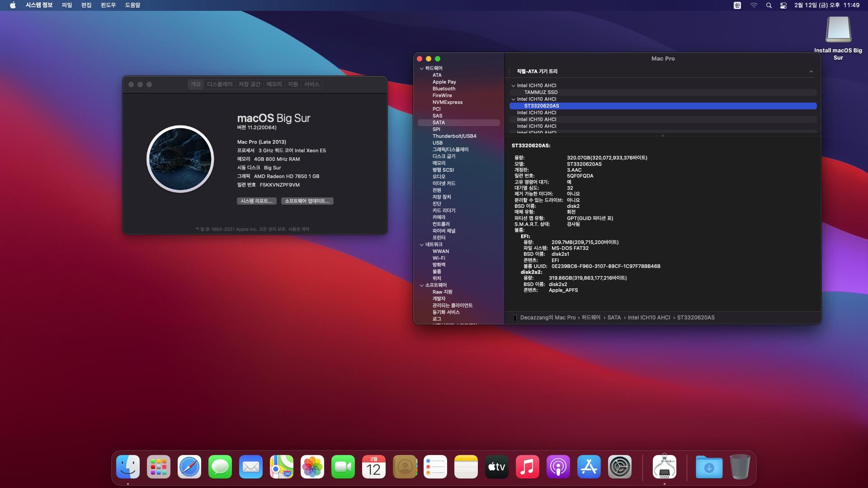
Task: Click pane divider handle below device tree
Action: click(x=663, y=136)
